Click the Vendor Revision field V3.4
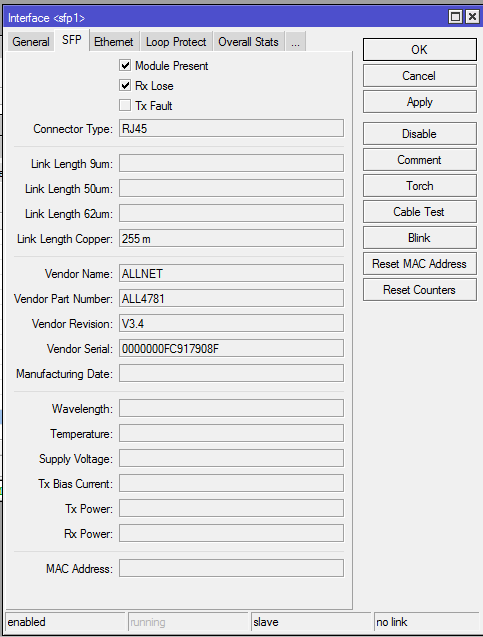Screen dimensions: 483x637 [231, 323]
